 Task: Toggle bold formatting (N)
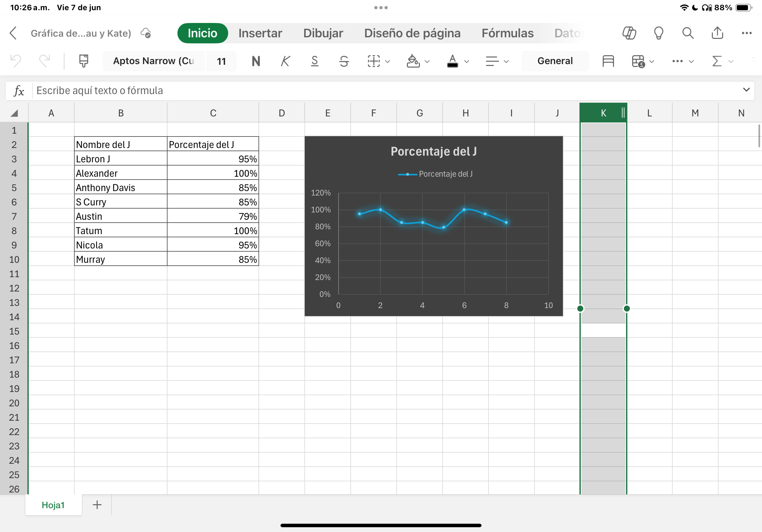[256, 61]
